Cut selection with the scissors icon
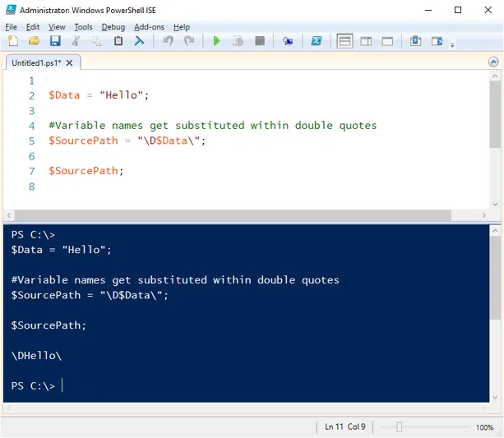Image resolution: width=504 pixels, height=438 pixels. (76, 41)
